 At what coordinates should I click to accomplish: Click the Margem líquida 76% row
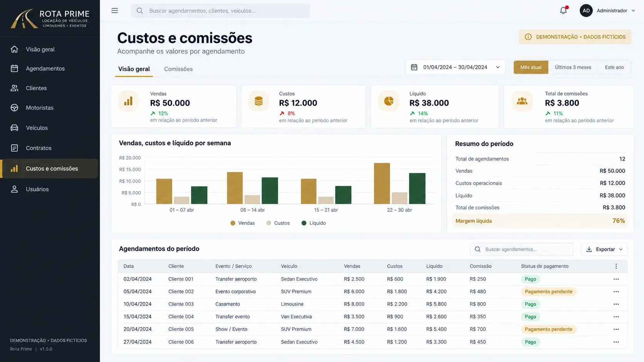pos(540,221)
